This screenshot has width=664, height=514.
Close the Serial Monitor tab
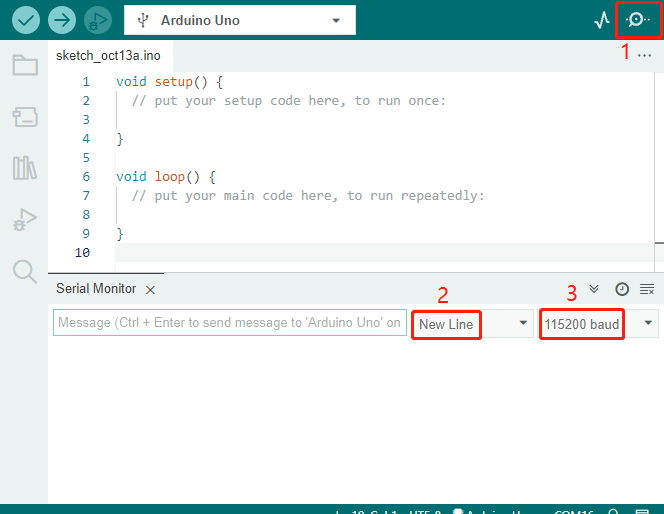click(x=150, y=290)
